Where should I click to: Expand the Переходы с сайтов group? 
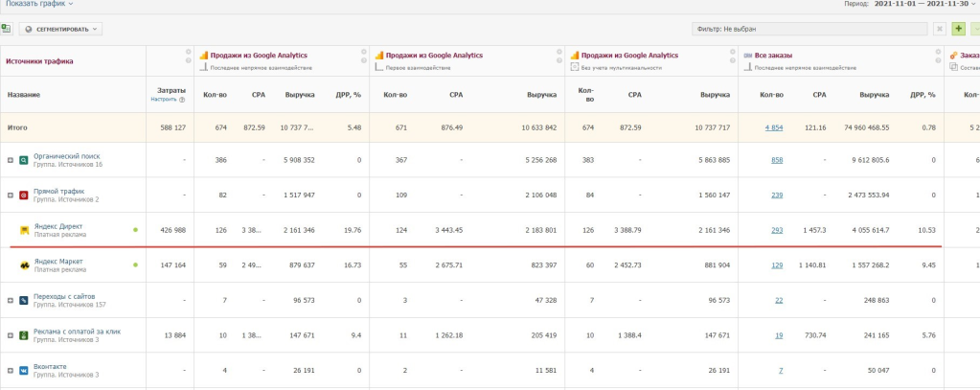click(x=11, y=301)
